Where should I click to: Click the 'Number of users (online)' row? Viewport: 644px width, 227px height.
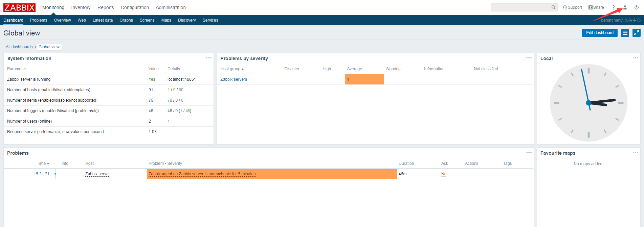tap(109, 121)
